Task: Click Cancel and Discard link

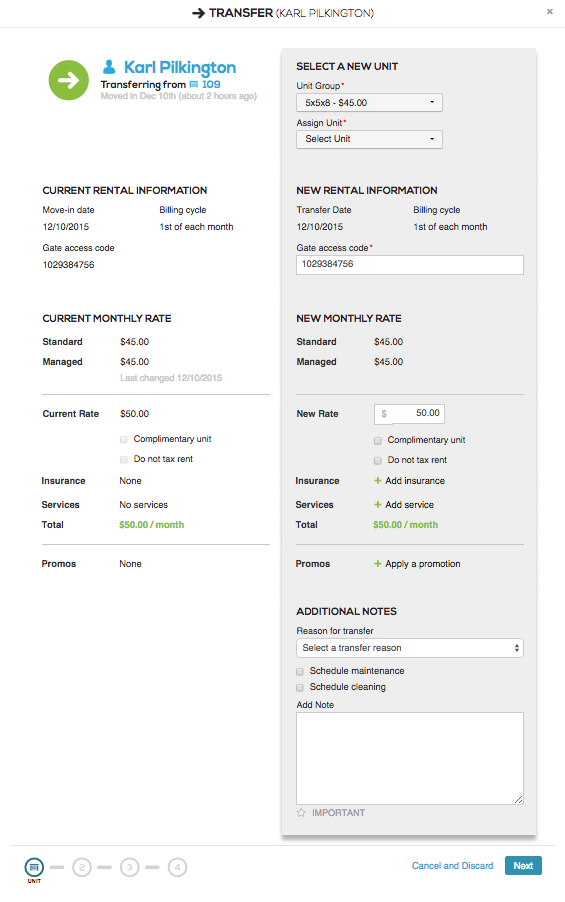Action: (x=452, y=866)
